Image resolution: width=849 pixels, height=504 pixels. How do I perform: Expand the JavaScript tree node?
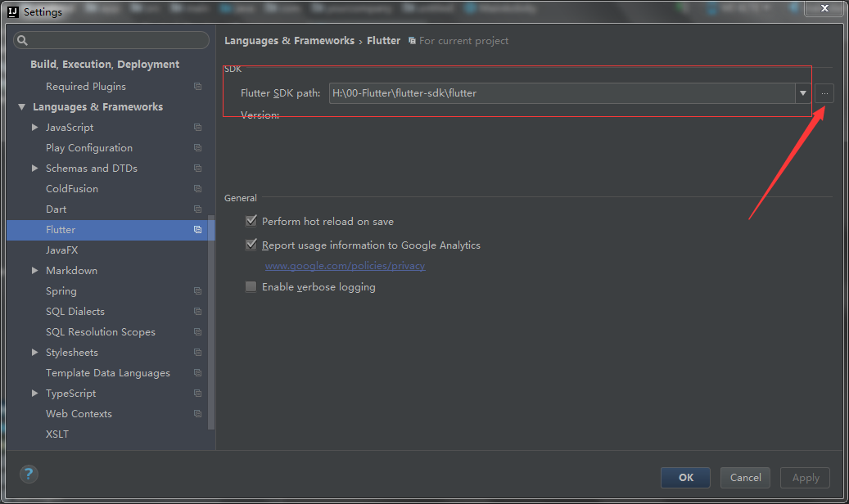(34, 128)
